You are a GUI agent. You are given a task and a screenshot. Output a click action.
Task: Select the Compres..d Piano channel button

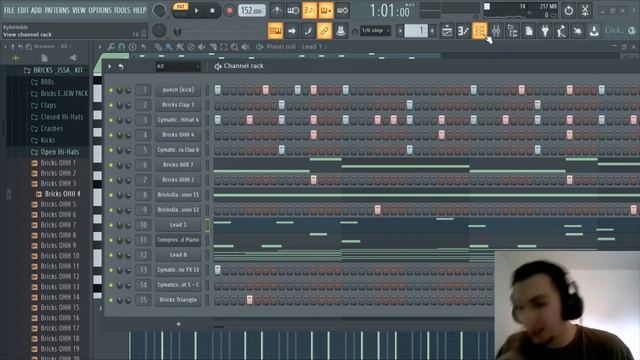tap(178, 240)
